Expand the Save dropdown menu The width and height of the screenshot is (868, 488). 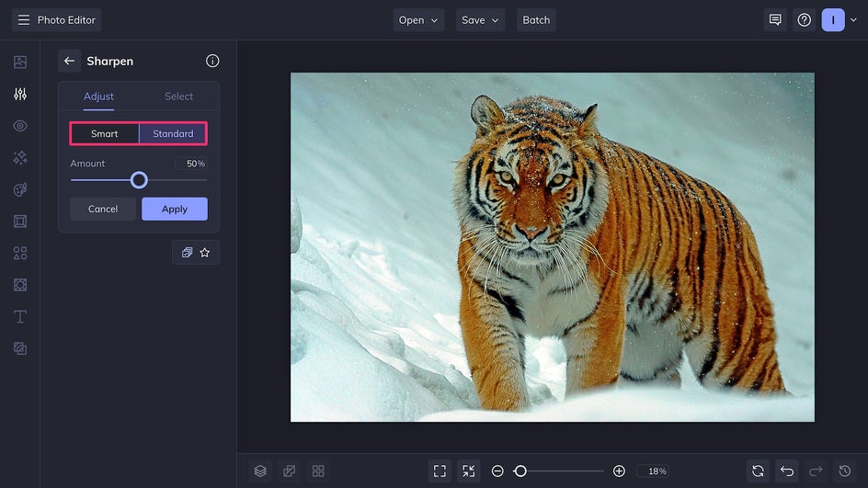coord(480,20)
